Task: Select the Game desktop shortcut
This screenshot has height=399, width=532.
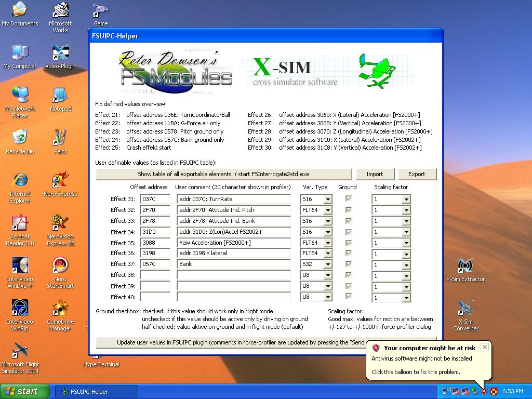Action: point(101,14)
